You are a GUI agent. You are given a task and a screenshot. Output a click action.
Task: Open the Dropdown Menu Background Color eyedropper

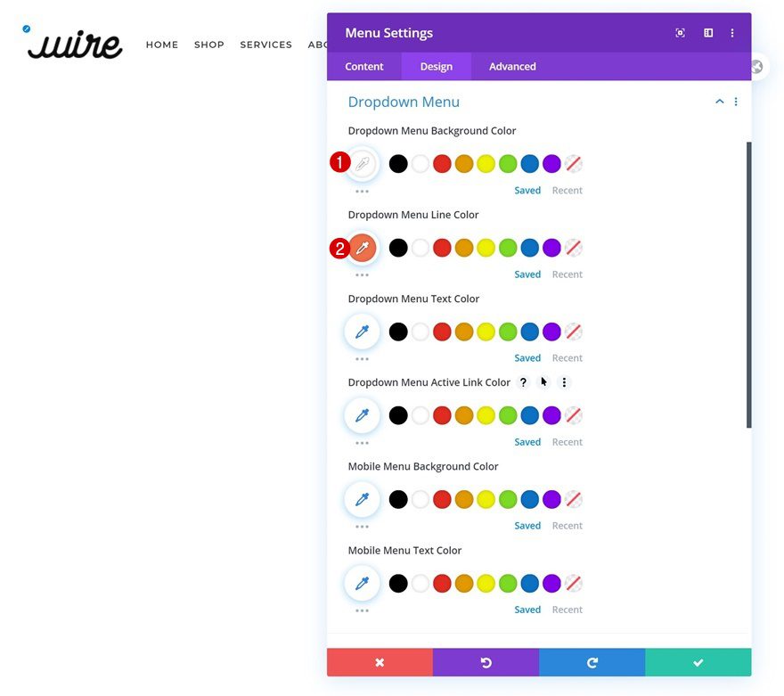pos(362,163)
